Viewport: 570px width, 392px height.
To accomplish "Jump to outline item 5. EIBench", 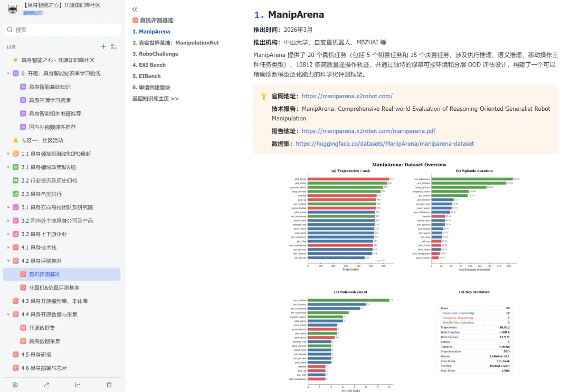I will coord(147,77).
